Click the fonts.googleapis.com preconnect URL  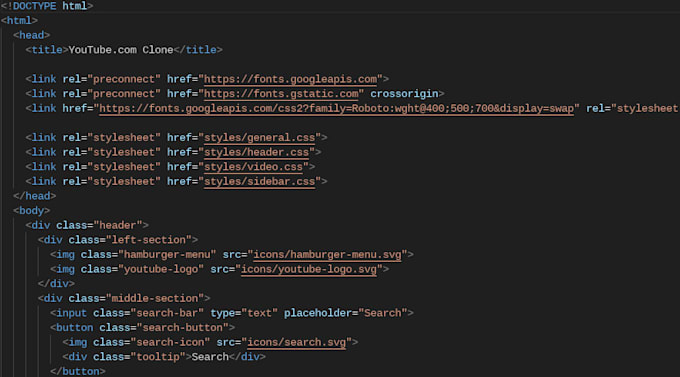290,79
